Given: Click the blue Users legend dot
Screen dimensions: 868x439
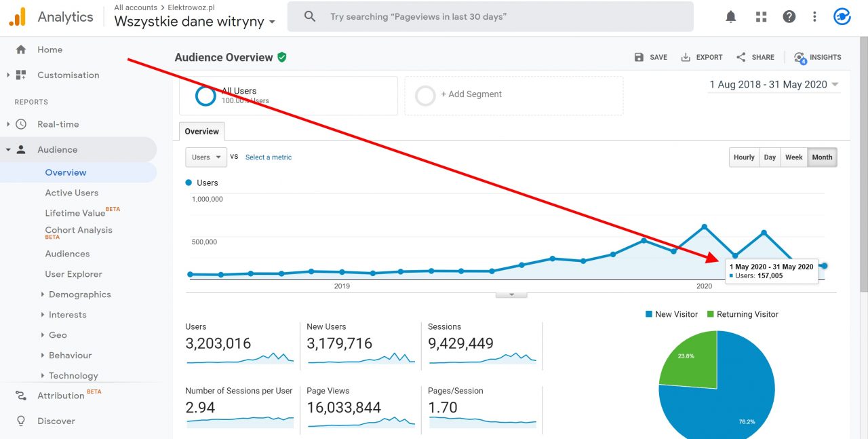Looking at the screenshot, I should 189,183.
